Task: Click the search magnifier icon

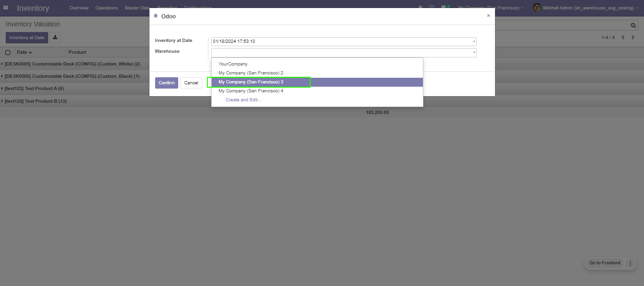Action: point(634,25)
